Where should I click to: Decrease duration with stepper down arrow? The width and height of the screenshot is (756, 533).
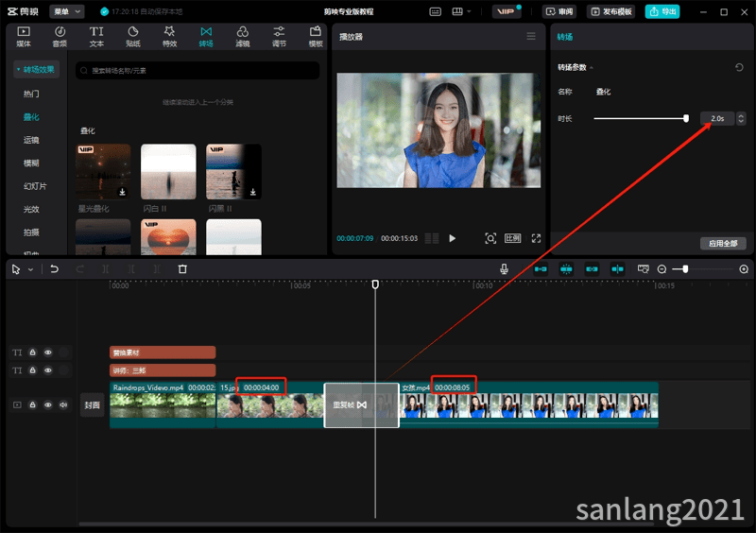click(x=741, y=122)
